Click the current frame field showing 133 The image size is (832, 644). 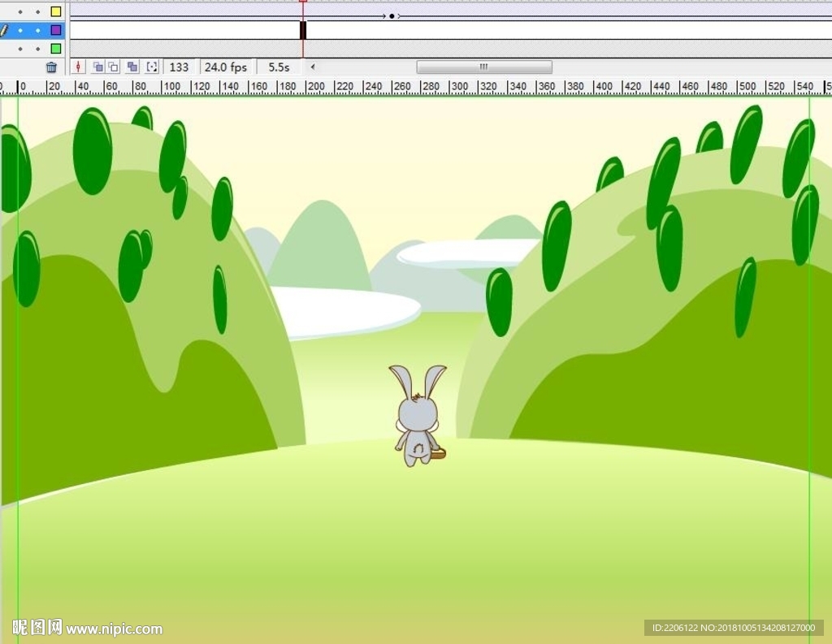[x=179, y=67]
